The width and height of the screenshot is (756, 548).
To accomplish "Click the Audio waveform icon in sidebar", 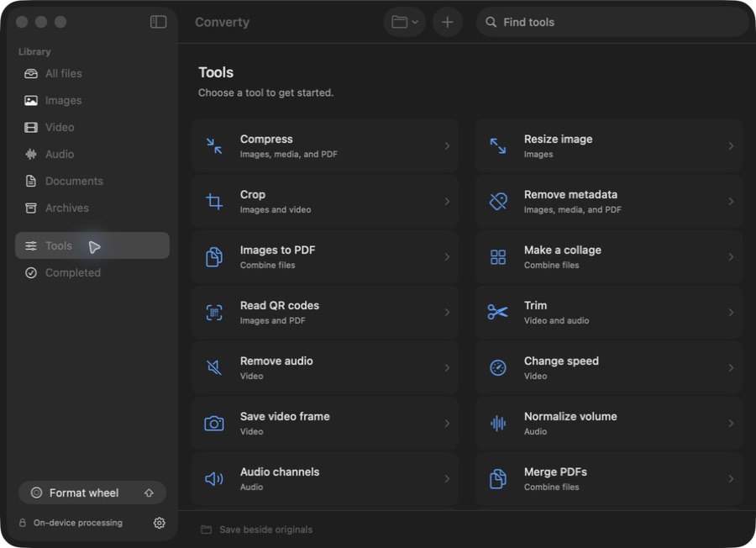I will pos(31,155).
